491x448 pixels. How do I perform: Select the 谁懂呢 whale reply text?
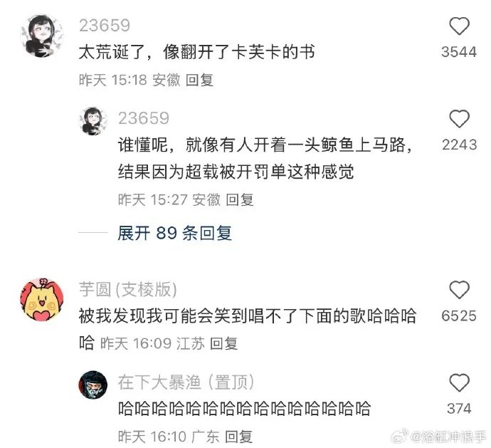[x=265, y=158]
